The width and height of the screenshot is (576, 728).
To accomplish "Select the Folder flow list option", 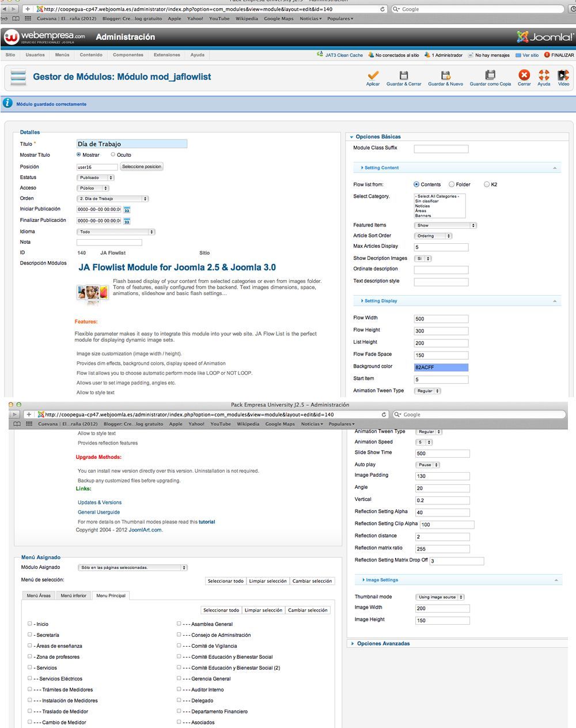I will 452,184.
